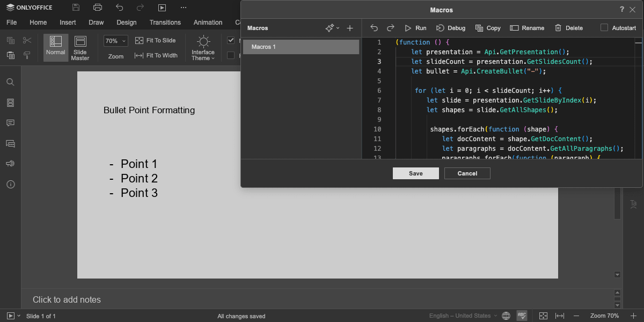This screenshot has width=644, height=322.
Task: Toggle the checked checkbox in View ribbon
Action: (231, 40)
